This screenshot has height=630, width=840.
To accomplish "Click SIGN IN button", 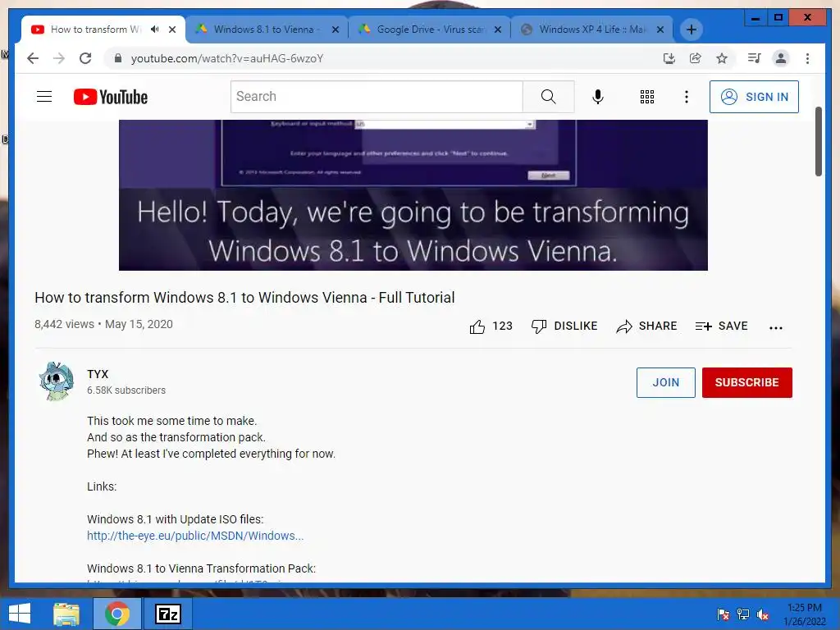I will click(754, 97).
